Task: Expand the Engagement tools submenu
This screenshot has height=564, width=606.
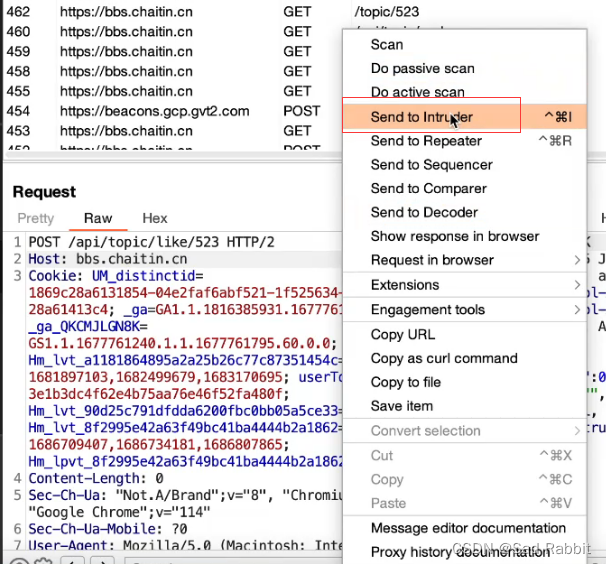Action: [465, 310]
